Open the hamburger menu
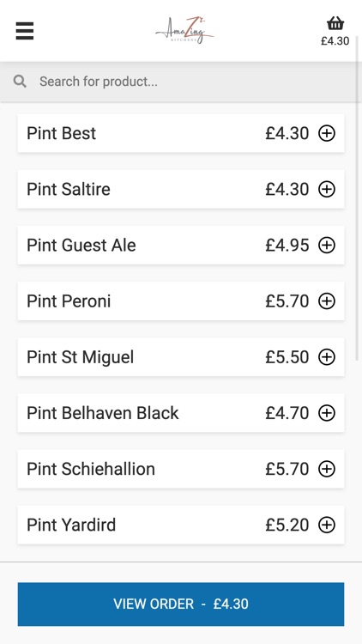The width and height of the screenshot is (362, 644). [25, 31]
